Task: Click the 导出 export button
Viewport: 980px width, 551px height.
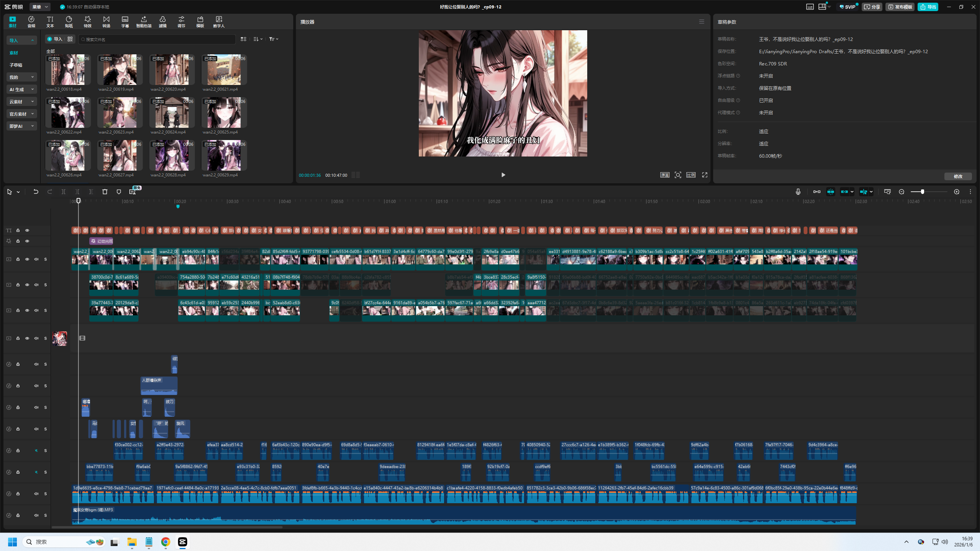Action: pos(928,7)
